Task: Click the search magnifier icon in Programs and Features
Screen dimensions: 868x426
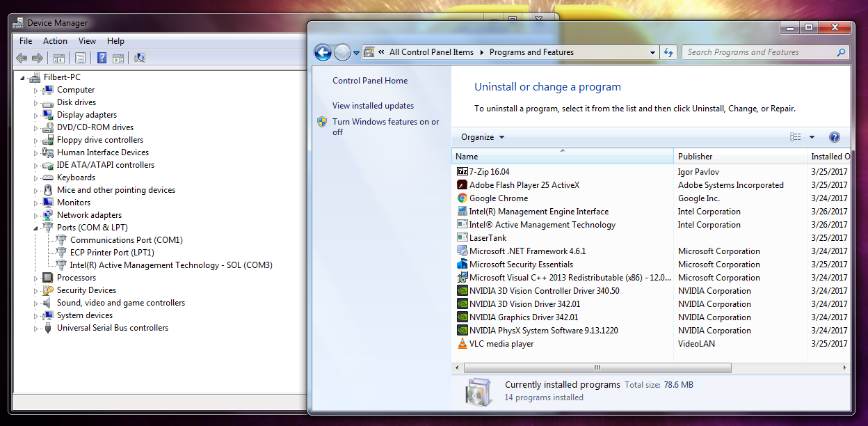Action: 841,52
